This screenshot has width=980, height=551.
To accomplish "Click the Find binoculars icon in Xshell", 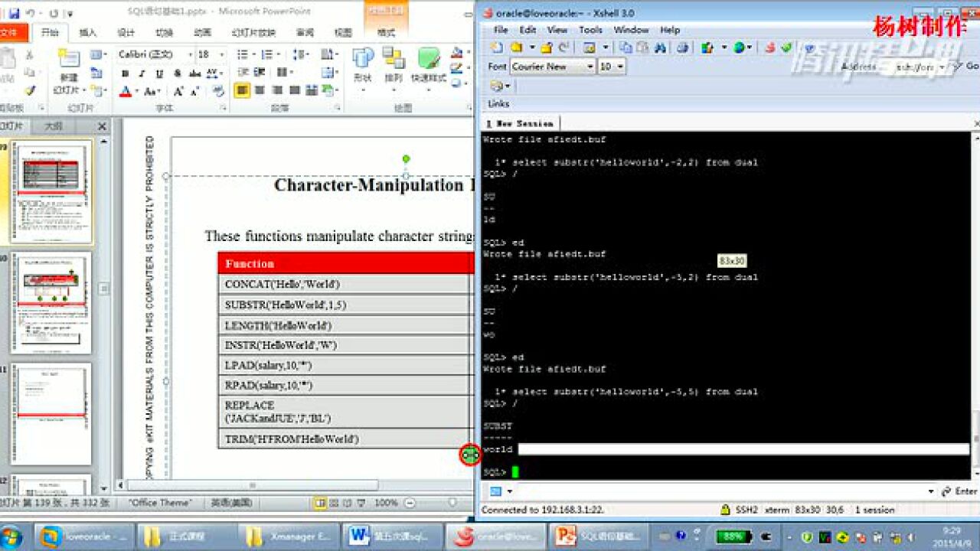I will click(x=660, y=47).
